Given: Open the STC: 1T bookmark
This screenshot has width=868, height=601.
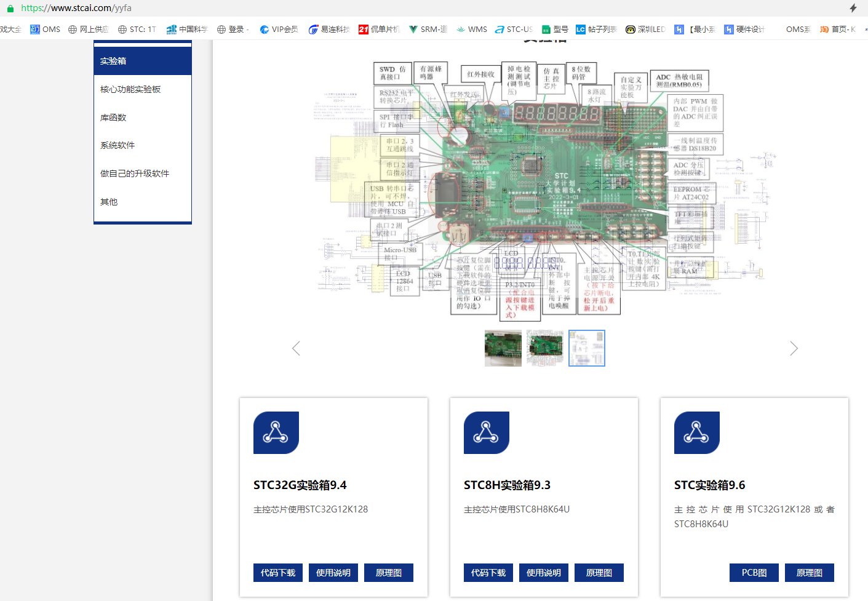Looking at the screenshot, I should tap(137, 29).
